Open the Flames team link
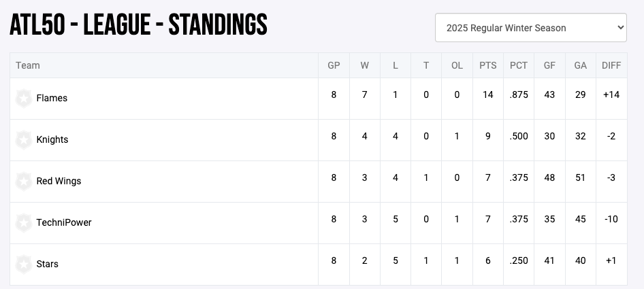The height and width of the screenshot is (289, 644). [52, 99]
